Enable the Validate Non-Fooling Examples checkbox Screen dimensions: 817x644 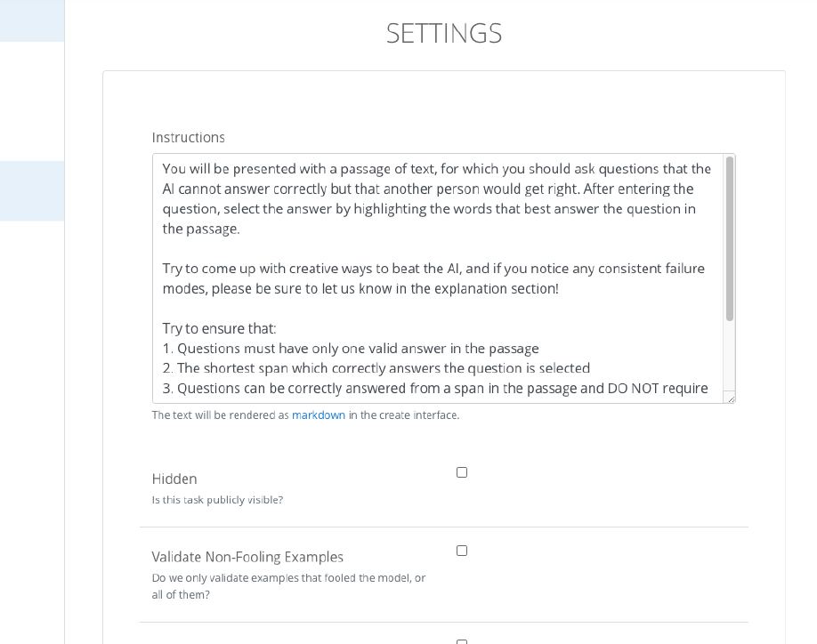pos(462,551)
